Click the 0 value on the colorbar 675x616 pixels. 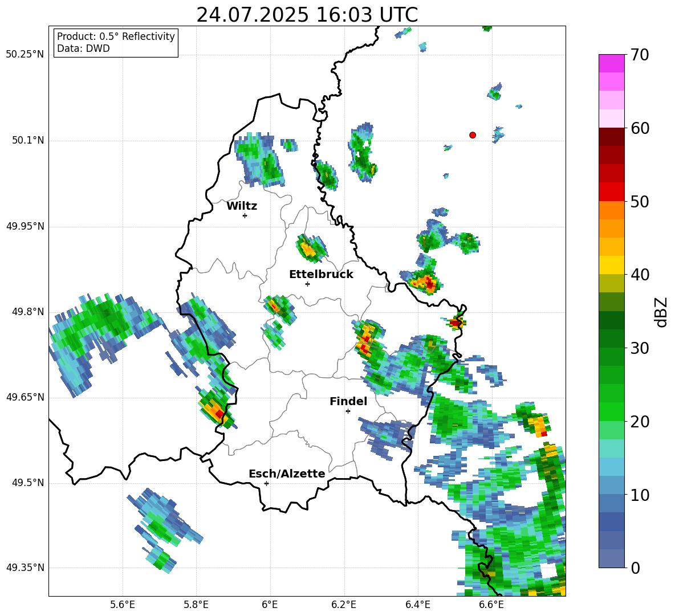pyautogui.click(x=635, y=568)
